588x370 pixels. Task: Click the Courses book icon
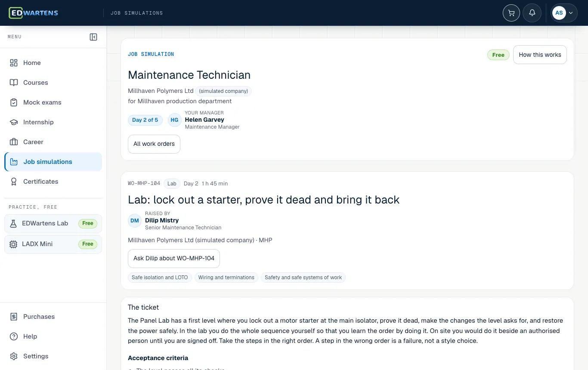[x=14, y=83]
